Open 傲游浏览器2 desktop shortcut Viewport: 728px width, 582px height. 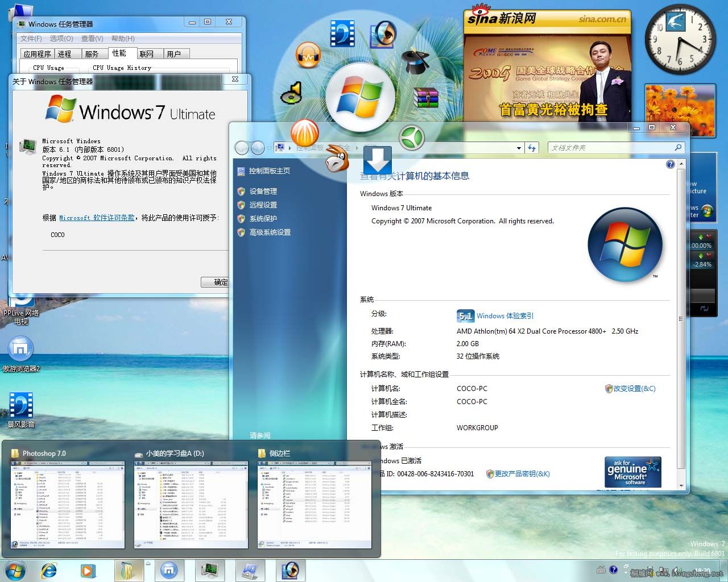click(21, 354)
